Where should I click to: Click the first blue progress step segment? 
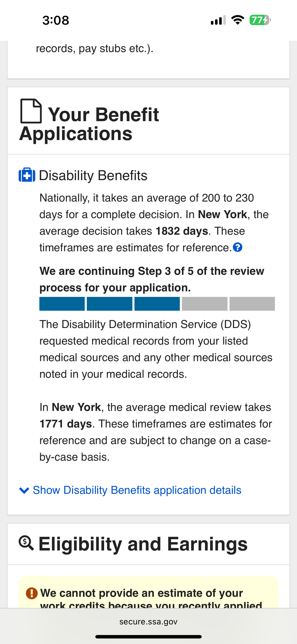[62, 304]
